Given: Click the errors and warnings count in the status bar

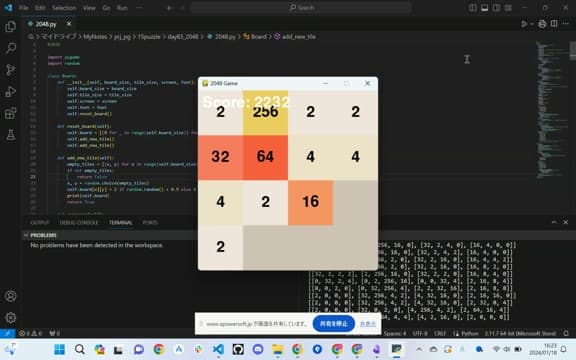Looking at the screenshot, I should click(x=30, y=333).
